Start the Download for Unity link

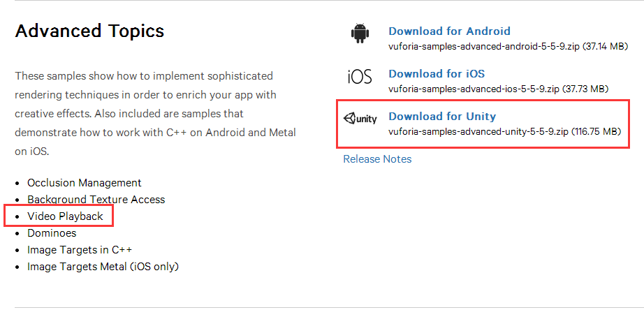pos(441,117)
